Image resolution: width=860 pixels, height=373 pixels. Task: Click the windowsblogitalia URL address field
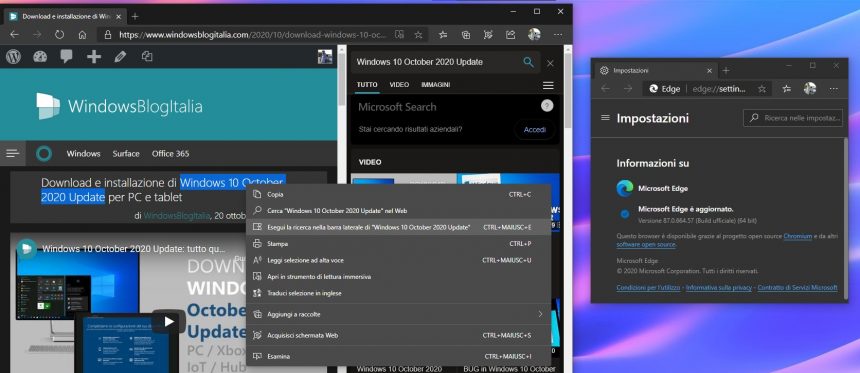click(253, 35)
